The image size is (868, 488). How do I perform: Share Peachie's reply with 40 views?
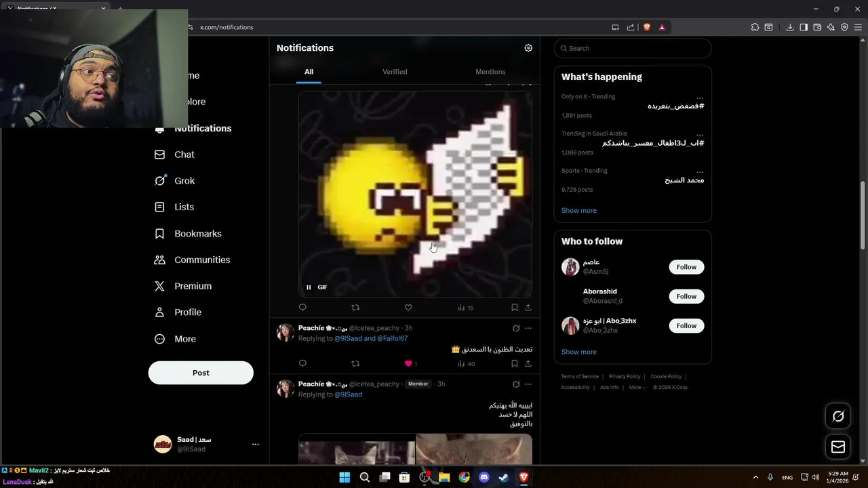pos(528,364)
